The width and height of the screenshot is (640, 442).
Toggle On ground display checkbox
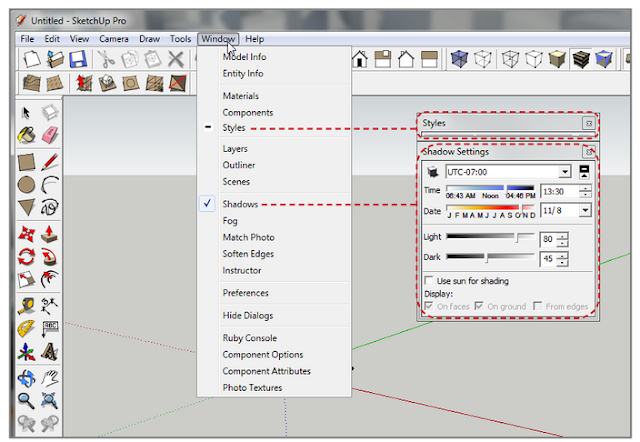tap(479, 306)
